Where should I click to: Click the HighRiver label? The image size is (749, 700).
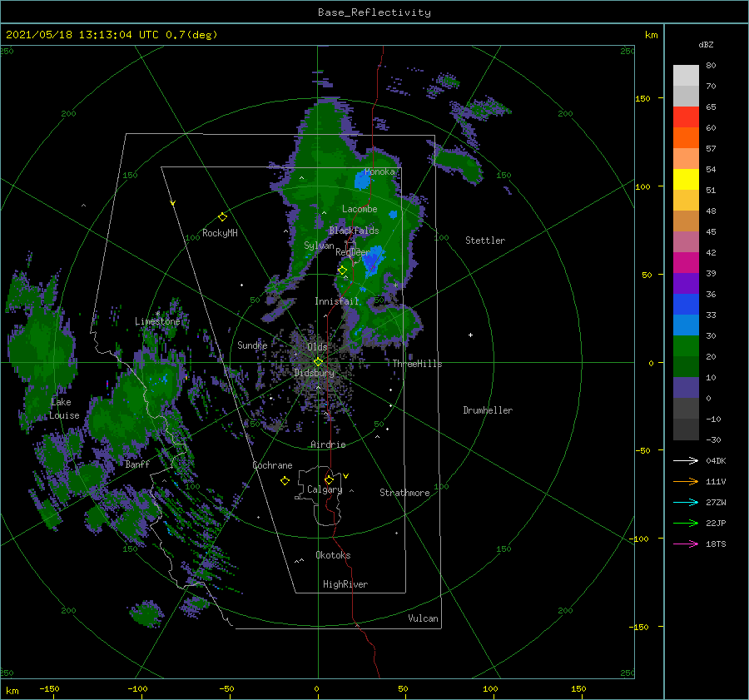pyautogui.click(x=345, y=584)
